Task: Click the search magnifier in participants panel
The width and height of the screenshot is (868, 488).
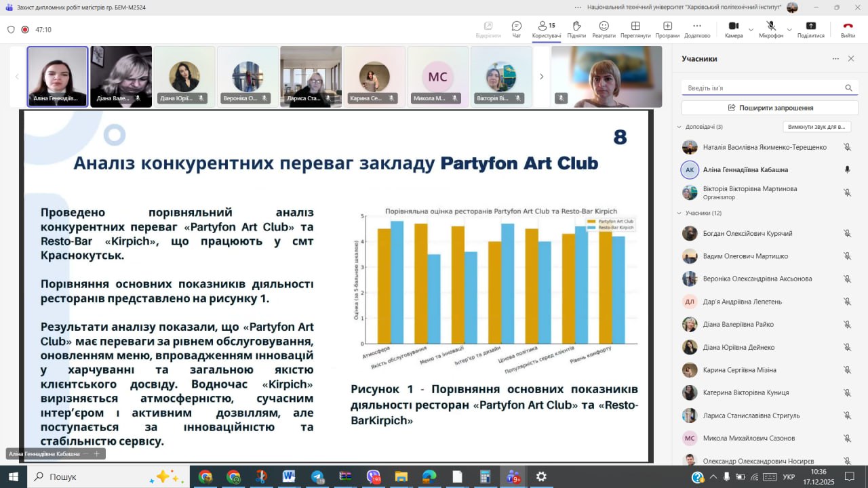Action: tap(848, 88)
